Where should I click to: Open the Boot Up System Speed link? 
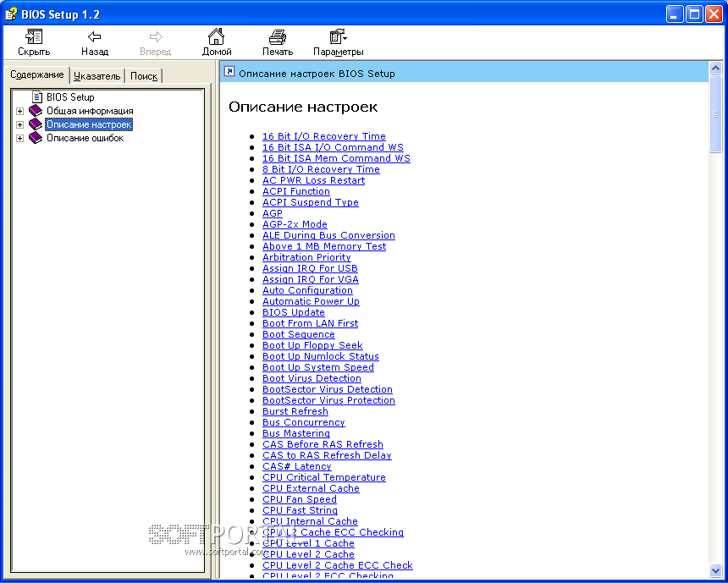pyautogui.click(x=318, y=367)
